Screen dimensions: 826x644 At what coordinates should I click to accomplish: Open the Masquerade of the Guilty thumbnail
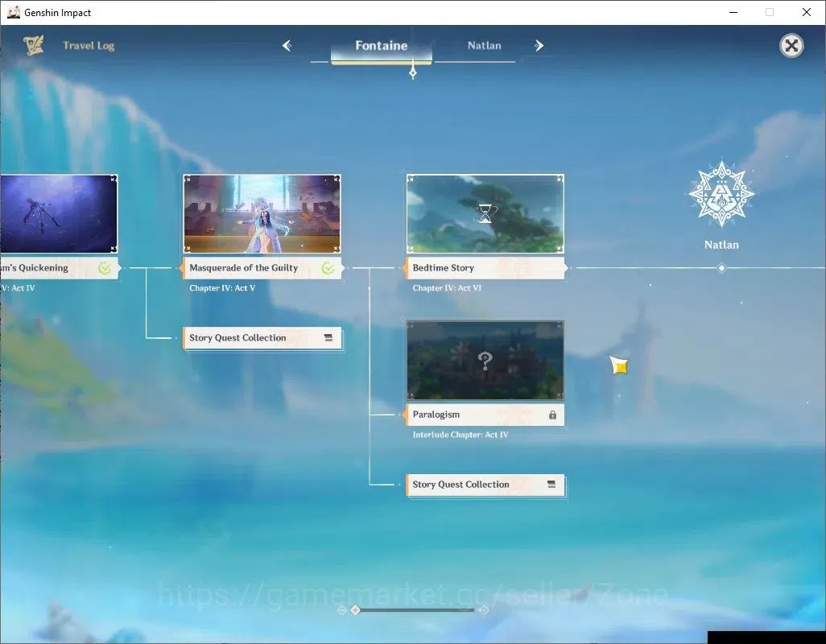tap(262, 214)
